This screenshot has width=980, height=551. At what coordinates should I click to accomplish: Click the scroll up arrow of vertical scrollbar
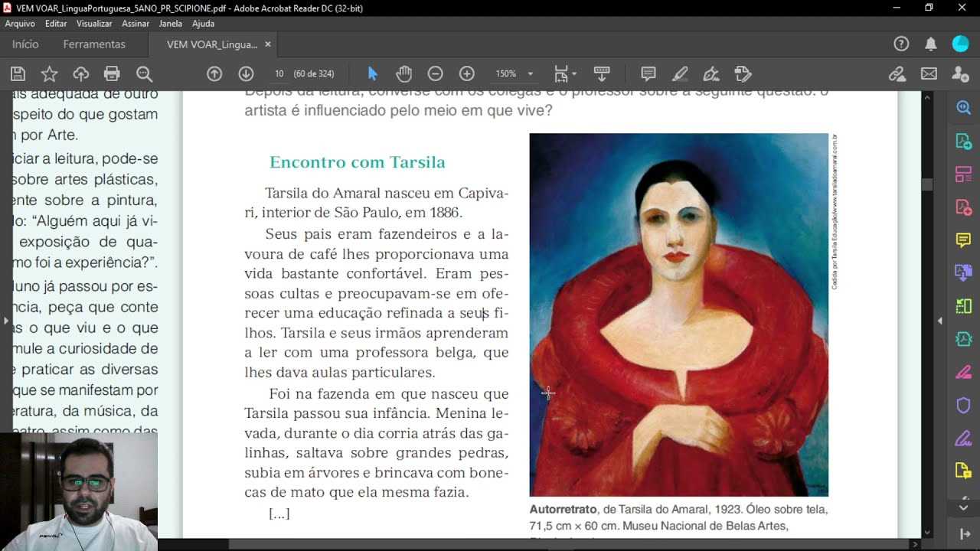coord(926,96)
